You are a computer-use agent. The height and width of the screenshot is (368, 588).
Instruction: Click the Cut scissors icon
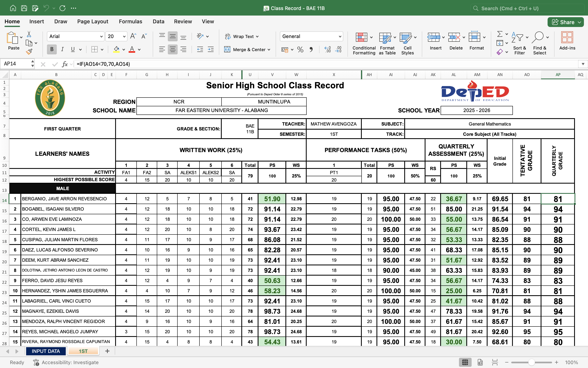point(29,34)
